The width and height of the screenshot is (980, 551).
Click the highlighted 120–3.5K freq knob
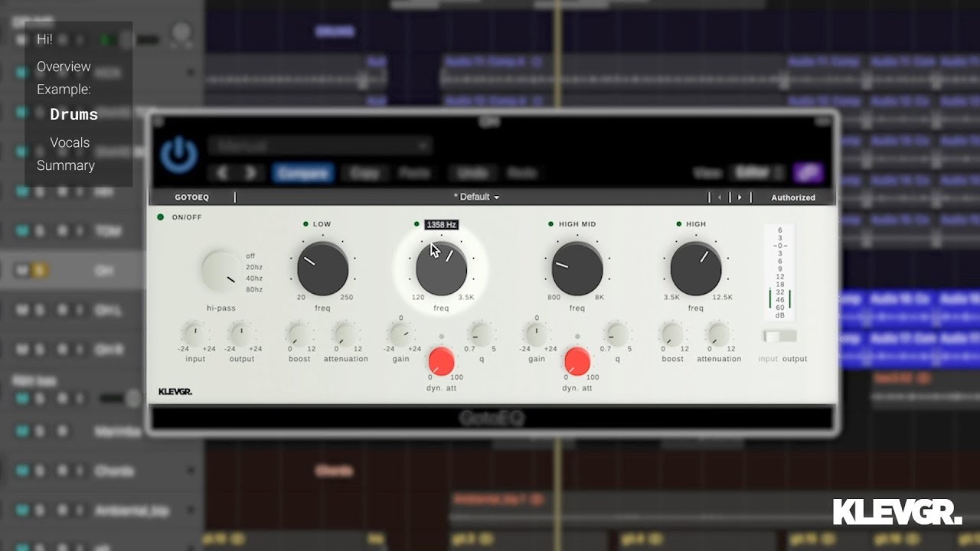[441, 269]
